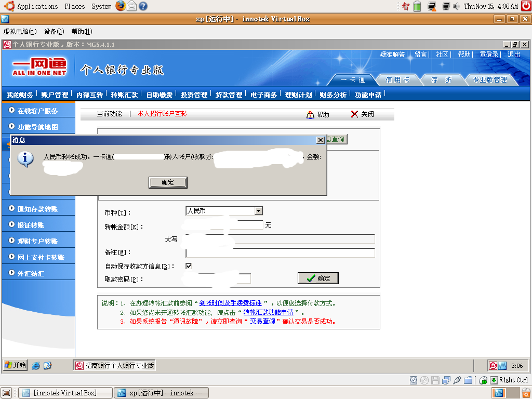Open the 虚拟电脑(M) VirtualBox menu
Viewport: 532px width, 399px height.
click(x=20, y=32)
